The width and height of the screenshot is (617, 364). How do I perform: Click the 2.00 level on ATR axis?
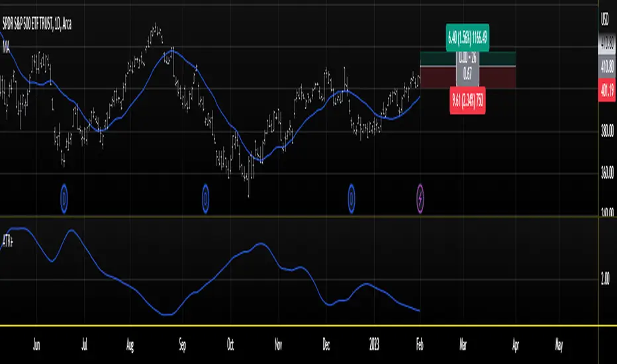tap(605, 280)
